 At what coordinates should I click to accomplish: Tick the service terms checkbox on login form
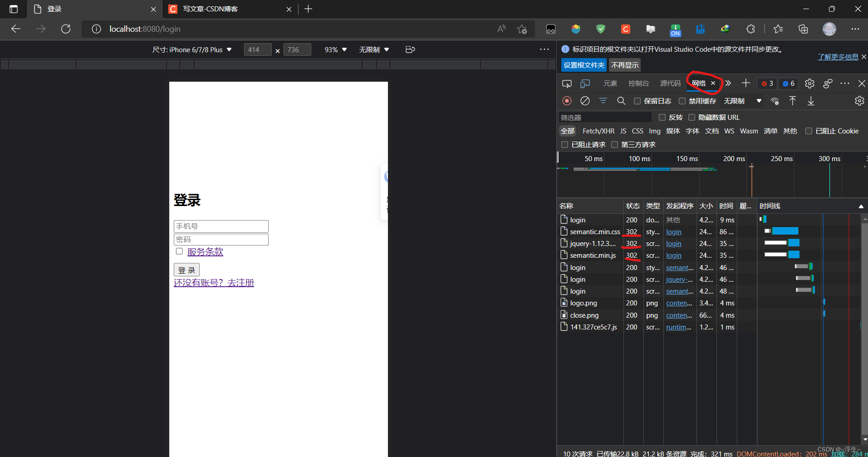[179, 251]
